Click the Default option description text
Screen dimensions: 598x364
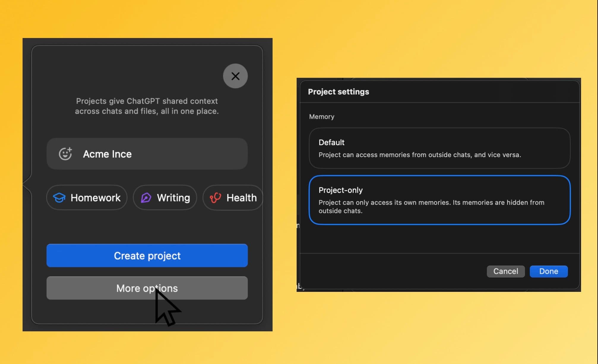[x=420, y=155]
